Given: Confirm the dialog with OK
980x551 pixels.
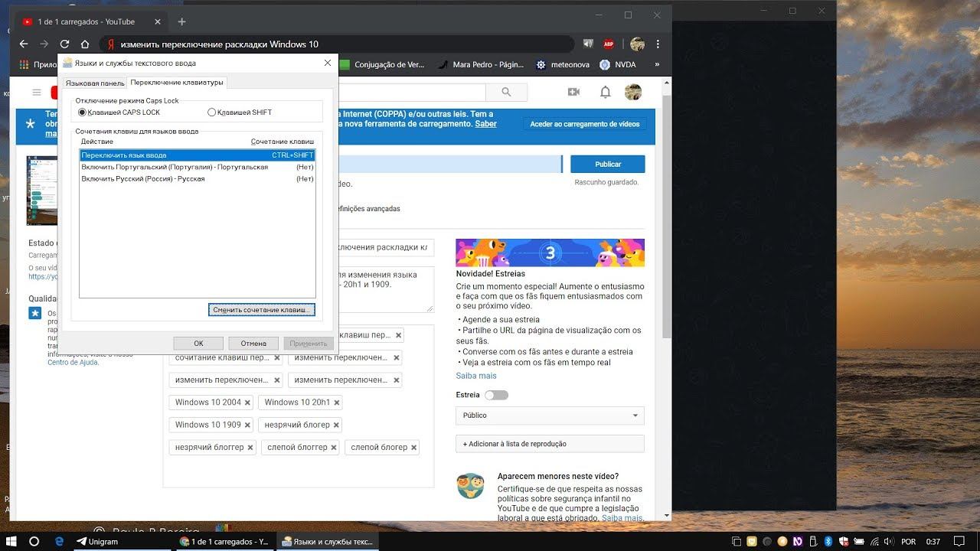Looking at the screenshot, I should [198, 344].
